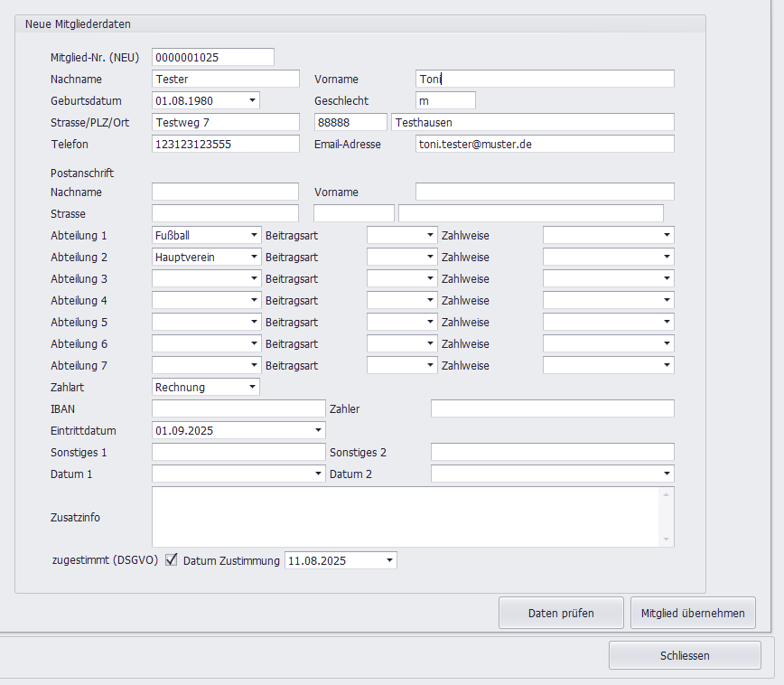Select the Mitglied-Nr. input field
This screenshot has height=685, width=784.
pyautogui.click(x=212, y=57)
